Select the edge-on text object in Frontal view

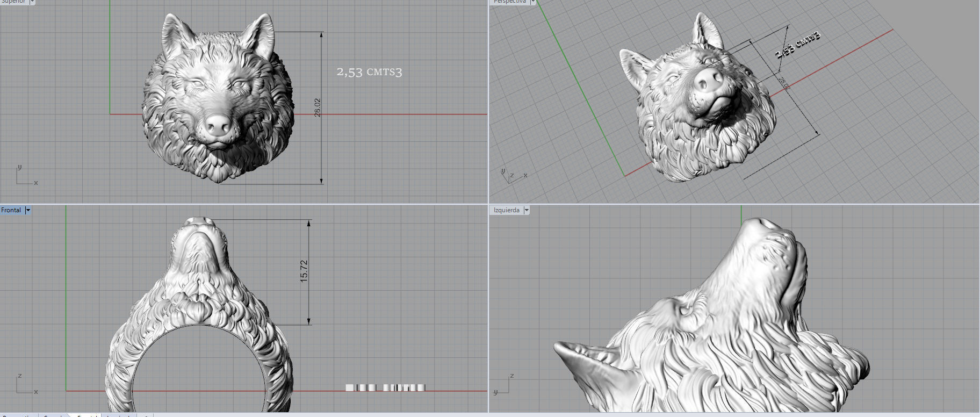(x=385, y=387)
